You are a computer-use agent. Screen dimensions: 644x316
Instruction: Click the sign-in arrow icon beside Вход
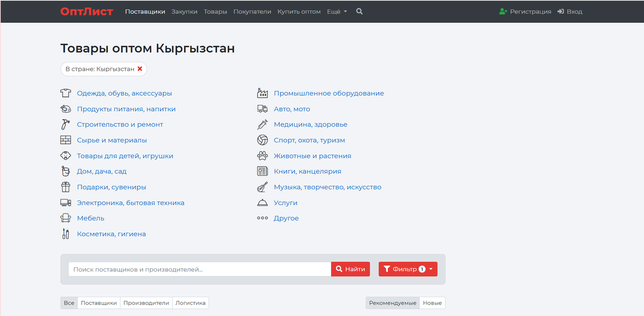(x=561, y=11)
